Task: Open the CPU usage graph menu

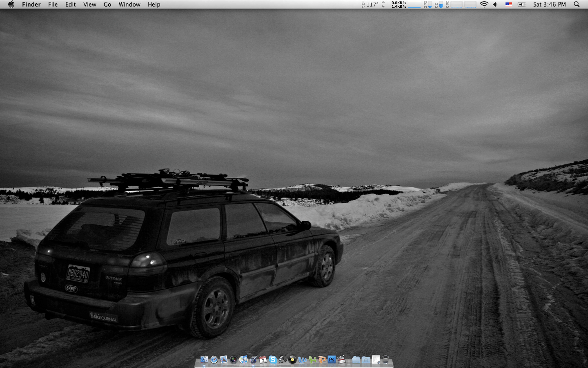Action: 461,4
